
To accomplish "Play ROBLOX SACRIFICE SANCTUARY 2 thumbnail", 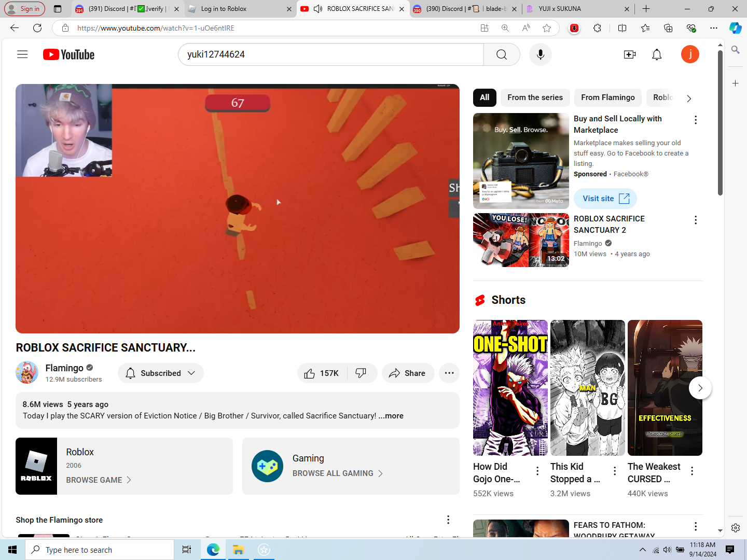I will (x=521, y=240).
